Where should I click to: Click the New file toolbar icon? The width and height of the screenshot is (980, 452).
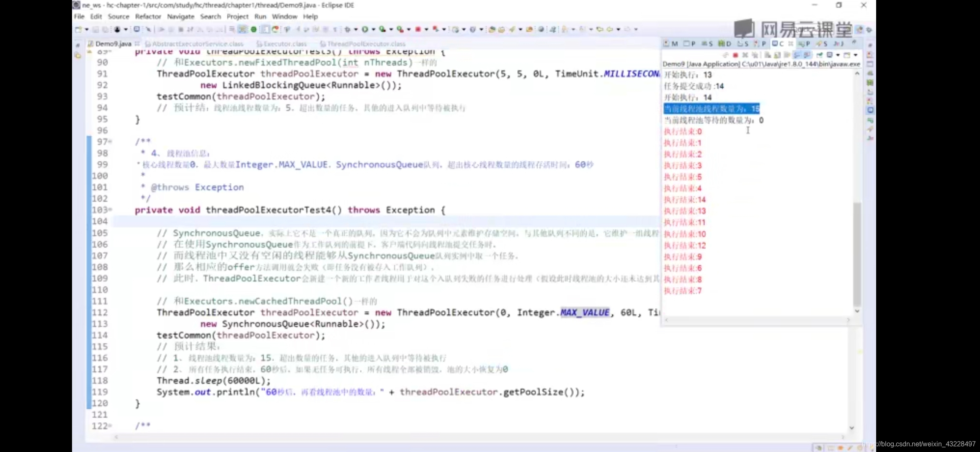[78, 29]
